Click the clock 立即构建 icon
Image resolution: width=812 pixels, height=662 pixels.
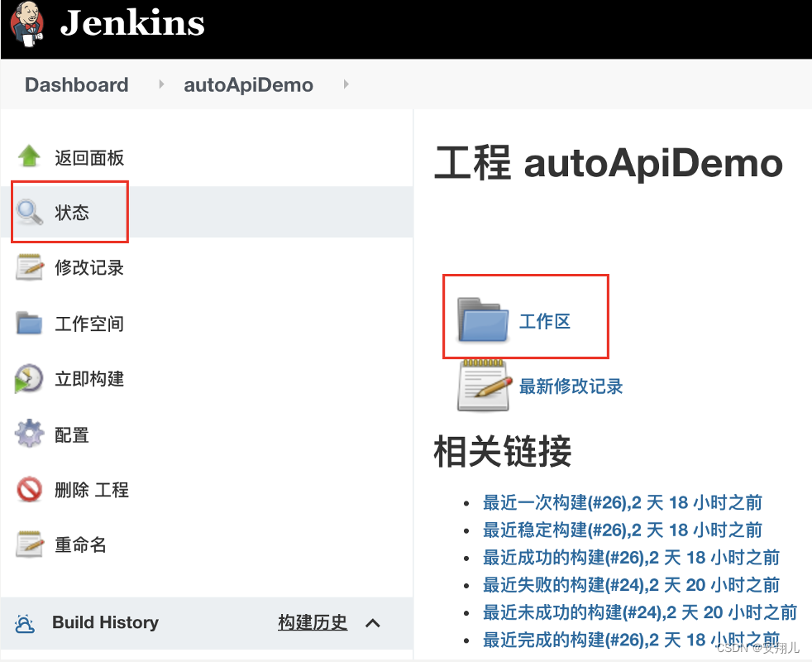28,378
